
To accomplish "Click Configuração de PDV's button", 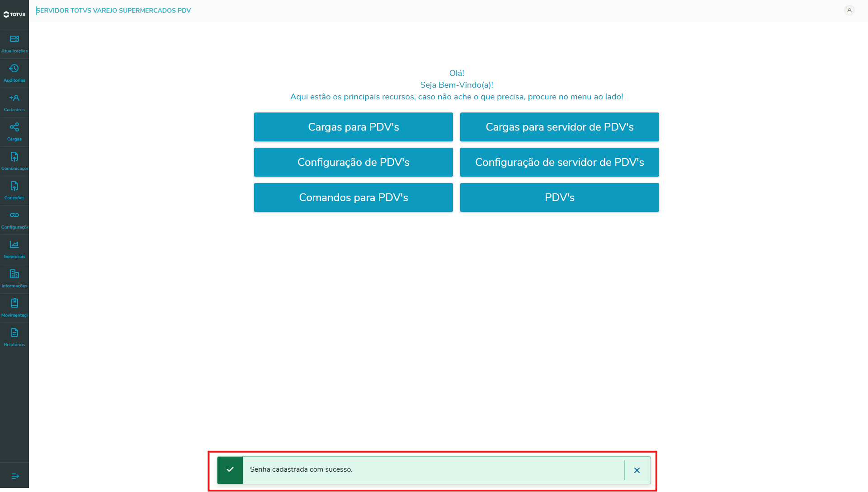I will (353, 162).
